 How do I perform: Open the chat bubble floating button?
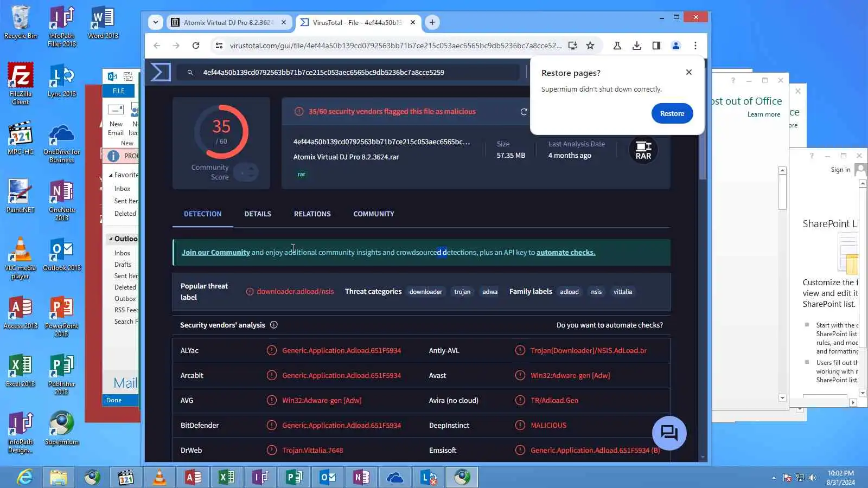point(669,433)
